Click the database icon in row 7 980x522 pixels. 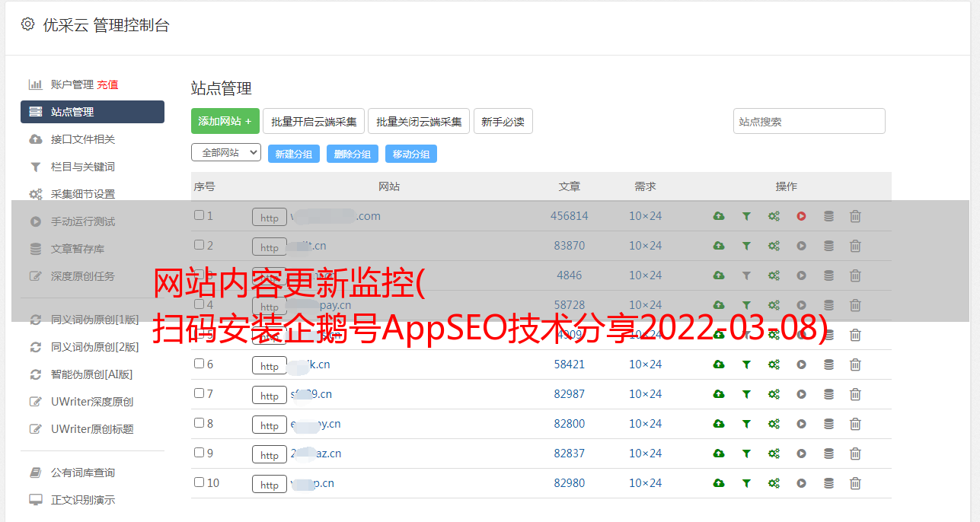pos(828,394)
